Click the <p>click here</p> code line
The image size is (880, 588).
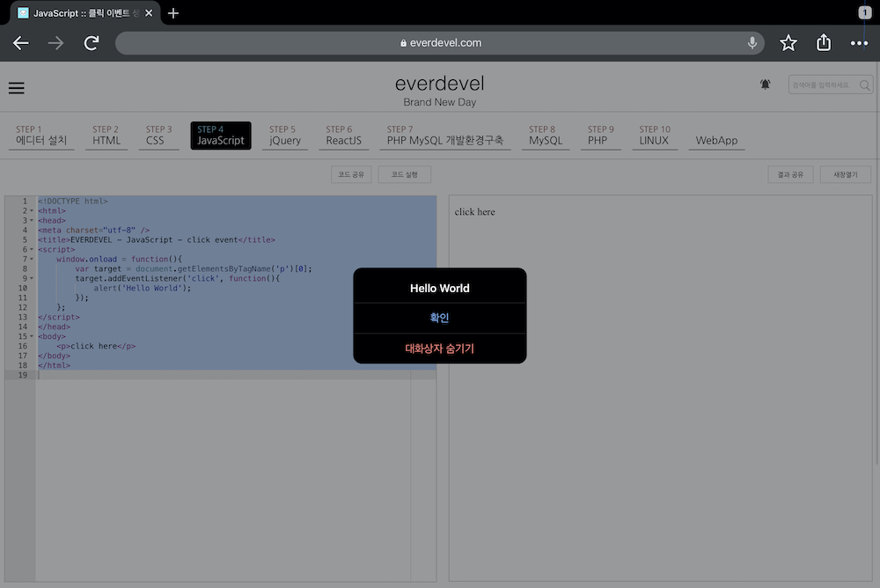[x=96, y=346]
